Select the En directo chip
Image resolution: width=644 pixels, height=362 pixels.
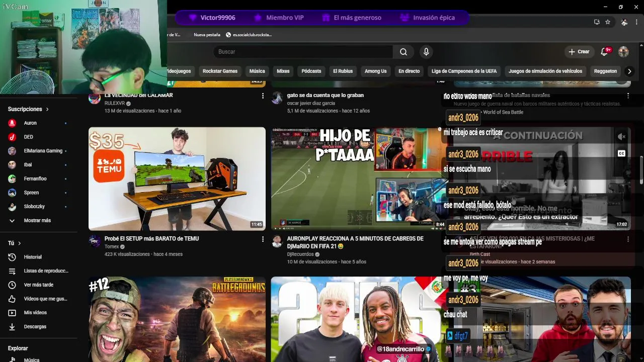(x=409, y=71)
